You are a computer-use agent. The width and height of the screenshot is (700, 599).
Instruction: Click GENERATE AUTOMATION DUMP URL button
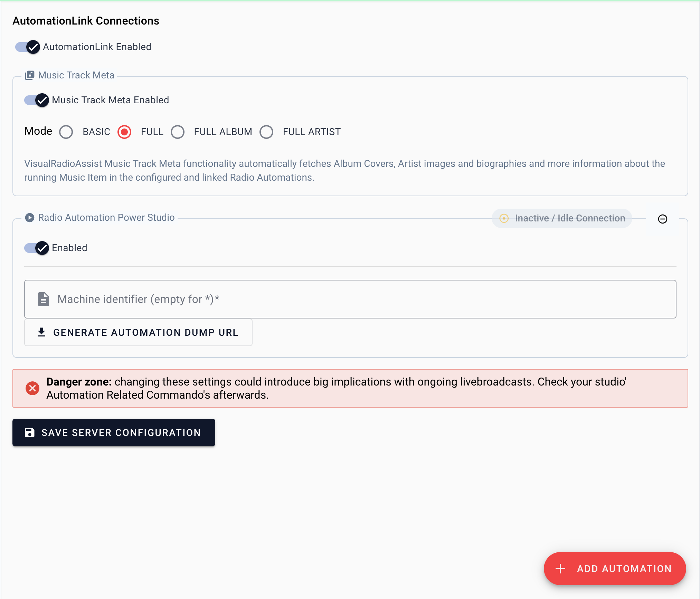coord(138,332)
